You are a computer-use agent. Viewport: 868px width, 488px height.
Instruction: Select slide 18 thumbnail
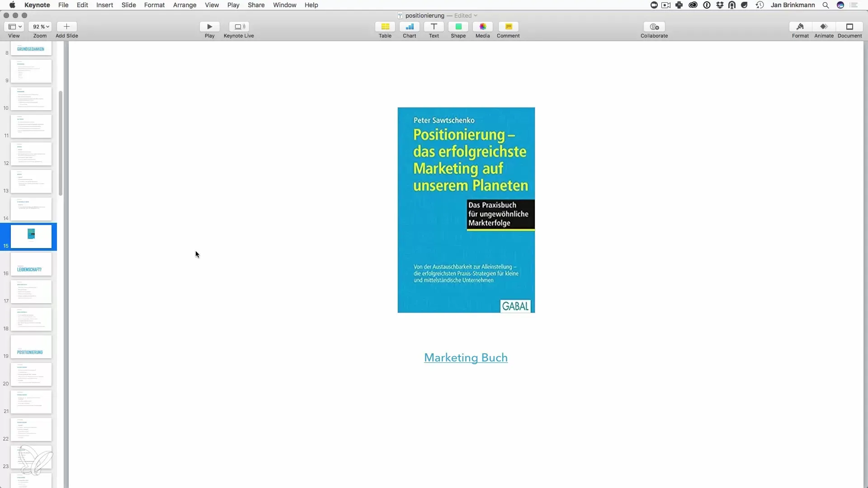click(x=31, y=319)
